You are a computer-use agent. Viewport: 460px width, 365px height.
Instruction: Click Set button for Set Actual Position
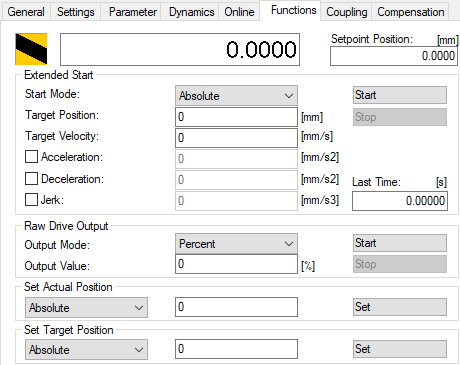click(400, 307)
